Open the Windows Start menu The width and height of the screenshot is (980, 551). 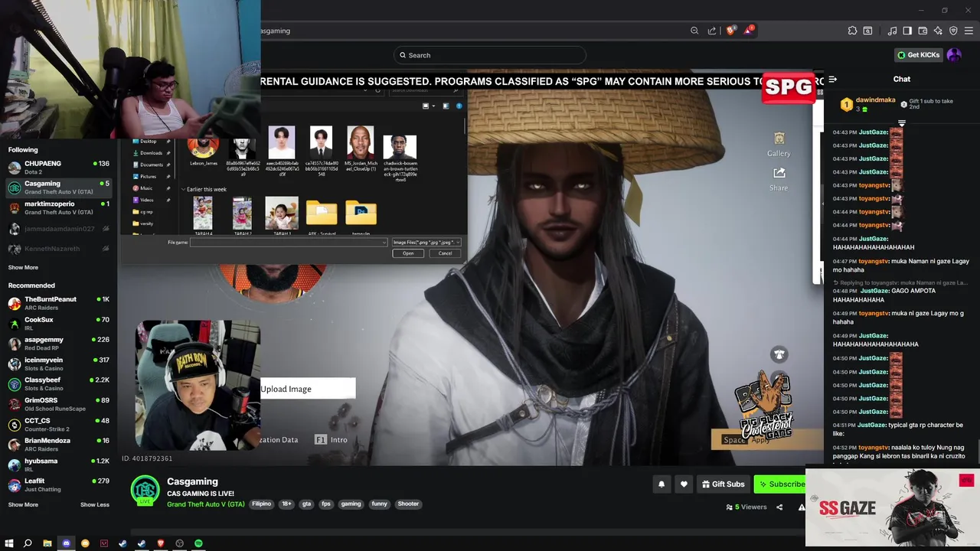pyautogui.click(x=9, y=543)
